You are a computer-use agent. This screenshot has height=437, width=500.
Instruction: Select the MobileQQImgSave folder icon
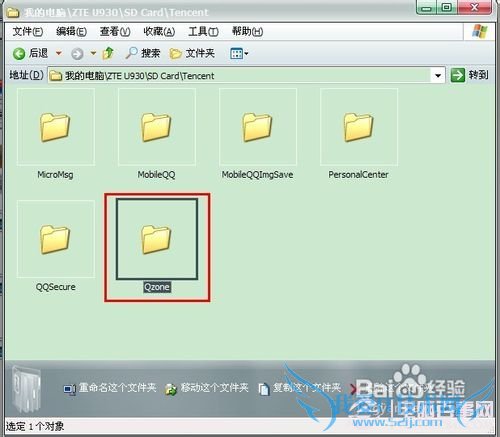(x=258, y=127)
